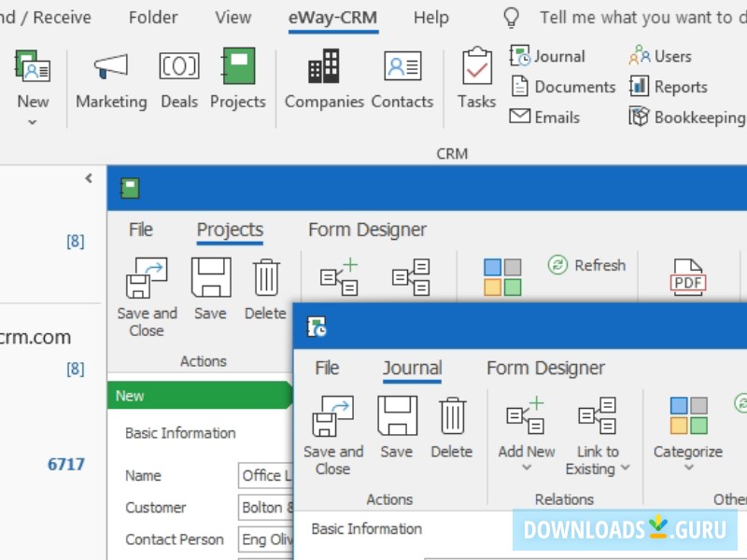
Task: Click the PDF export icon in Projects window
Action: tap(687, 277)
